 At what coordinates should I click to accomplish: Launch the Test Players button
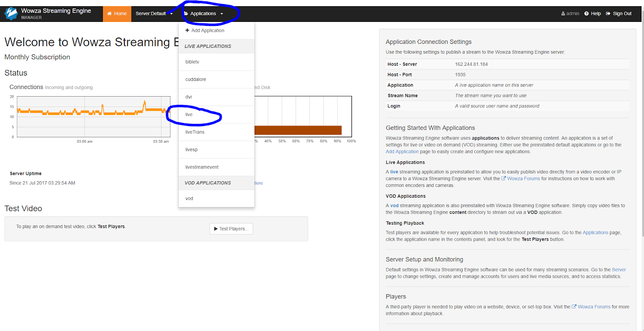231,229
